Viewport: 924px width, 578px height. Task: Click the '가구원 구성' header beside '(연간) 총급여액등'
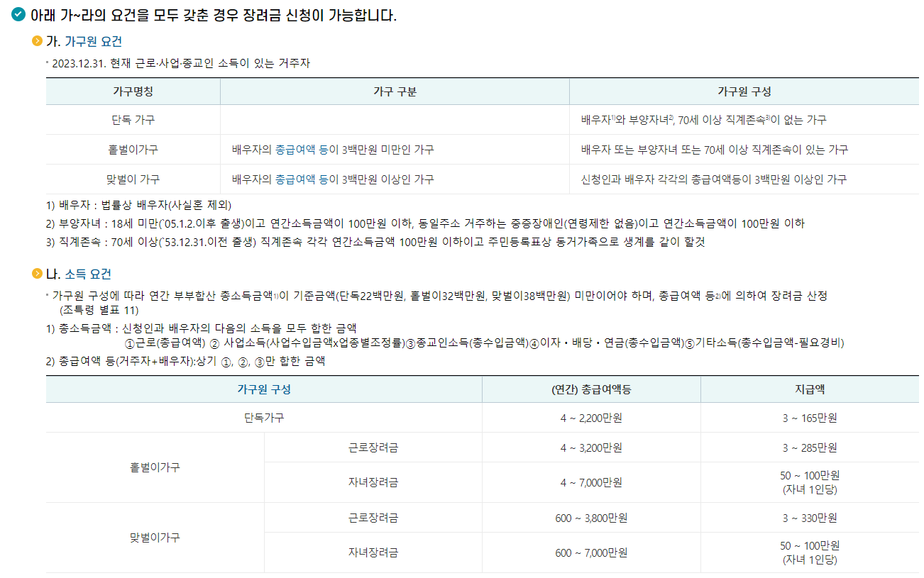(x=264, y=389)
